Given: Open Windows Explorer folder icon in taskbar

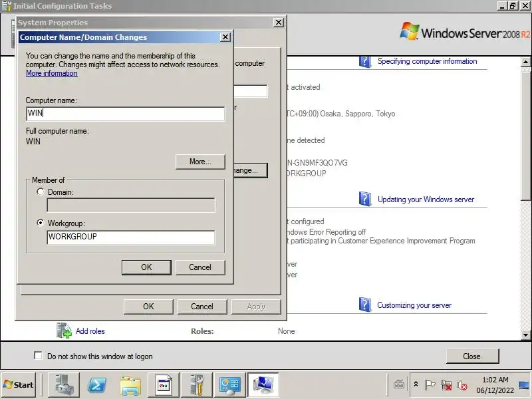Looking at the screenshot, I should (130, 385).
